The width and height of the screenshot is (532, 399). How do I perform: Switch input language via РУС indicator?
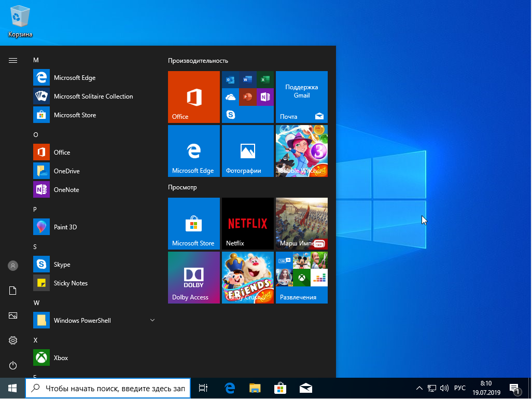pyautogui.click(x=460, y=388)
